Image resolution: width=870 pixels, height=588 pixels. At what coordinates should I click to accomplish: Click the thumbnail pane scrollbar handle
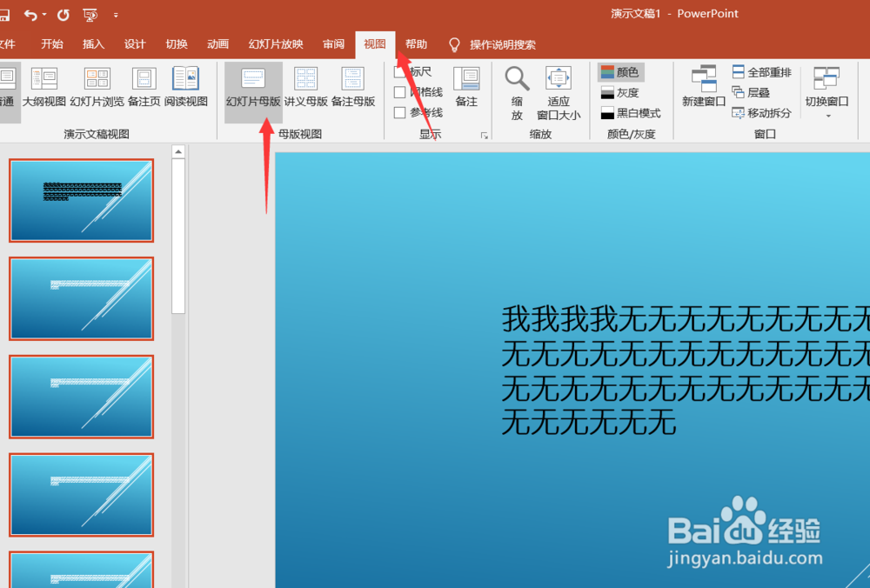(178, 237)
